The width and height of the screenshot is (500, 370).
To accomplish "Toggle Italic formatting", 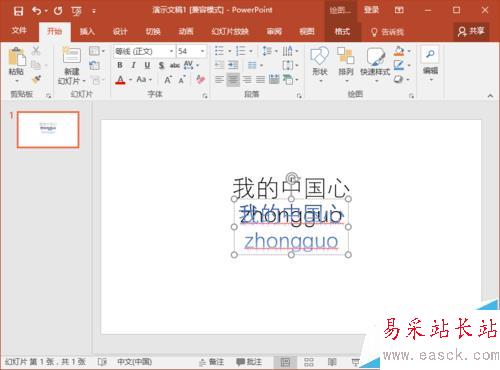I will (x=134, y=65).
